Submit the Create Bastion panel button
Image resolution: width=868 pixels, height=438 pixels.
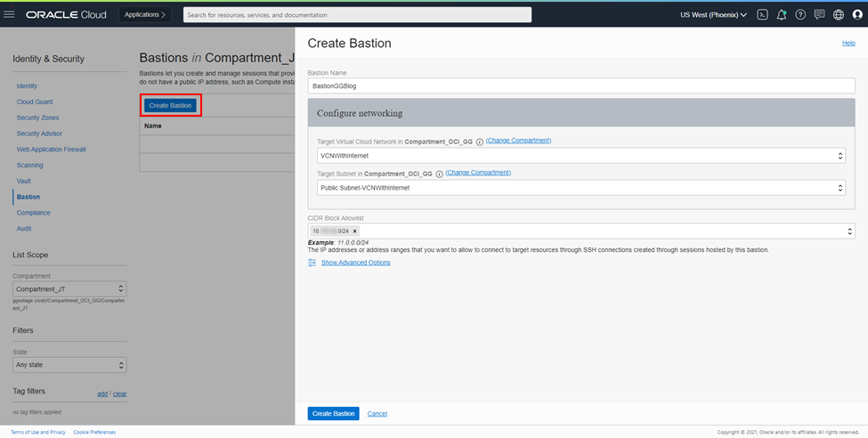(333, 414)
